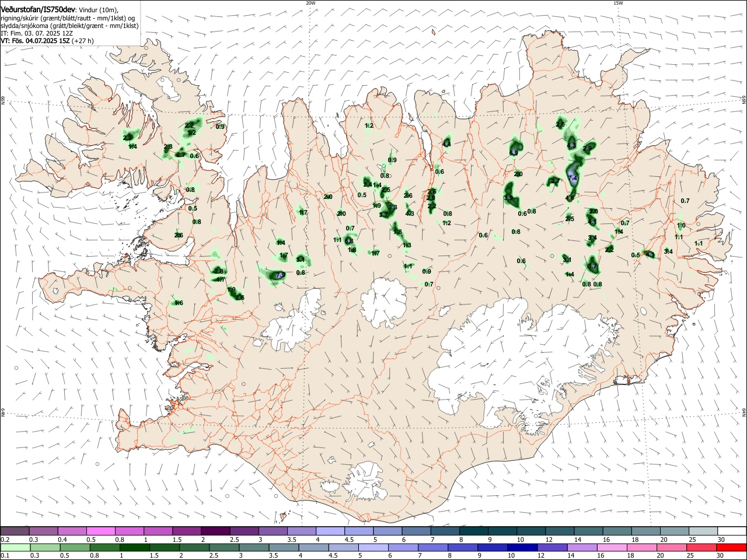The height and width of the screenshot is (560, 747).
Task: Click the white swatch labeled 30 in the snow legend row
Action: tap(731, 531)
